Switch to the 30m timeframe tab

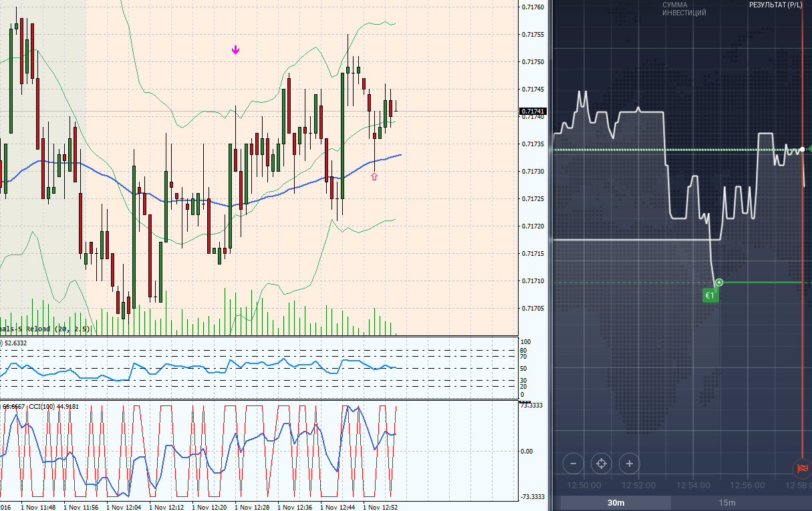click(616, 503)
